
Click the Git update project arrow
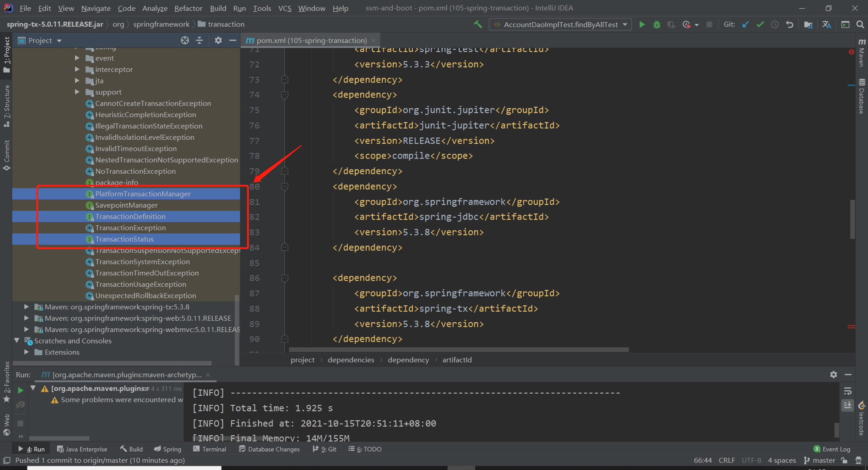746,24
